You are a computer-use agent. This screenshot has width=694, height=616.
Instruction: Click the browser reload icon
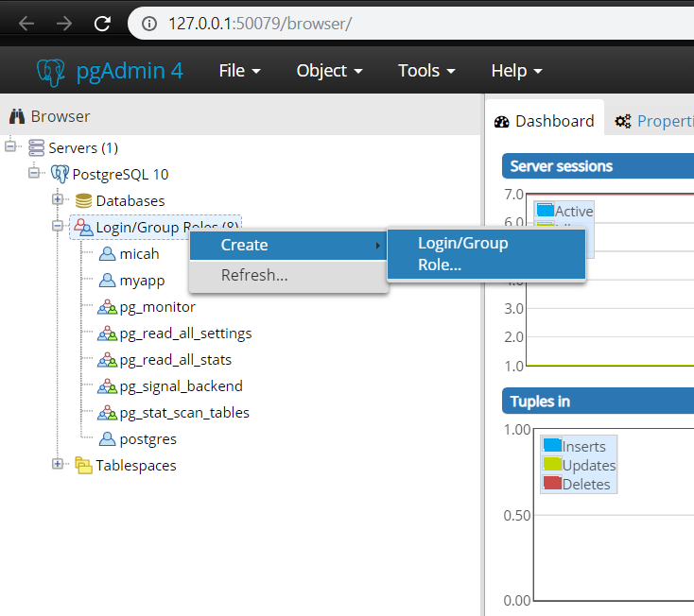(102, 24)
